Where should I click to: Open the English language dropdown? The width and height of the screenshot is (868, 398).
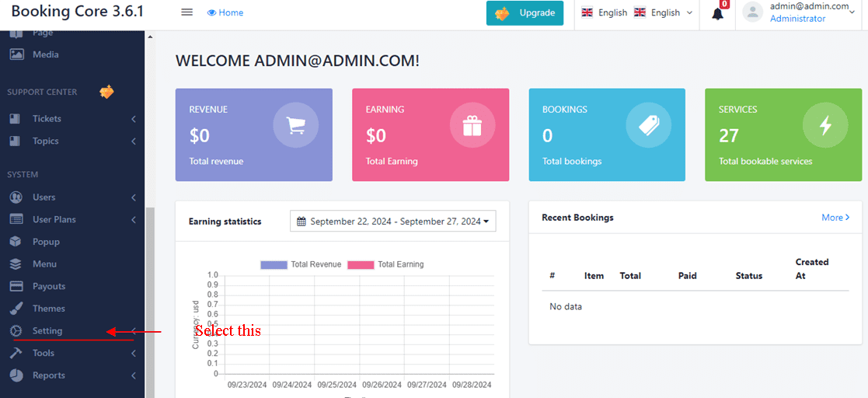point(665,13)
